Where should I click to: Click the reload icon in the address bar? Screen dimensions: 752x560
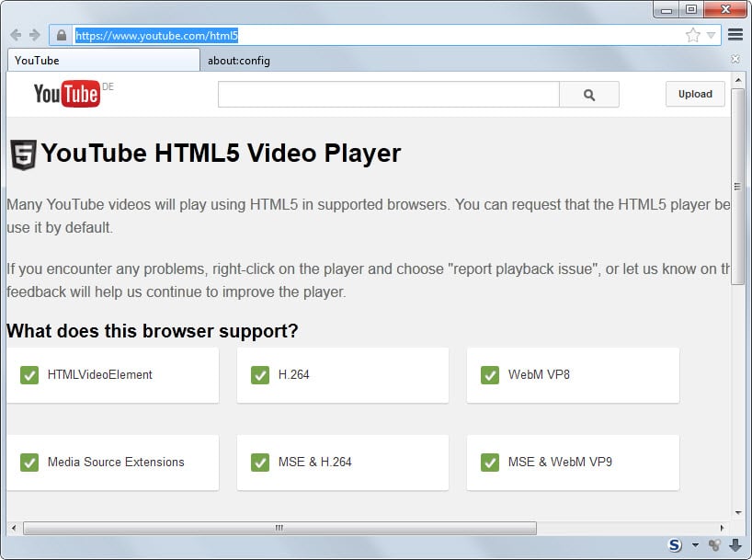[x=35, y=35]
